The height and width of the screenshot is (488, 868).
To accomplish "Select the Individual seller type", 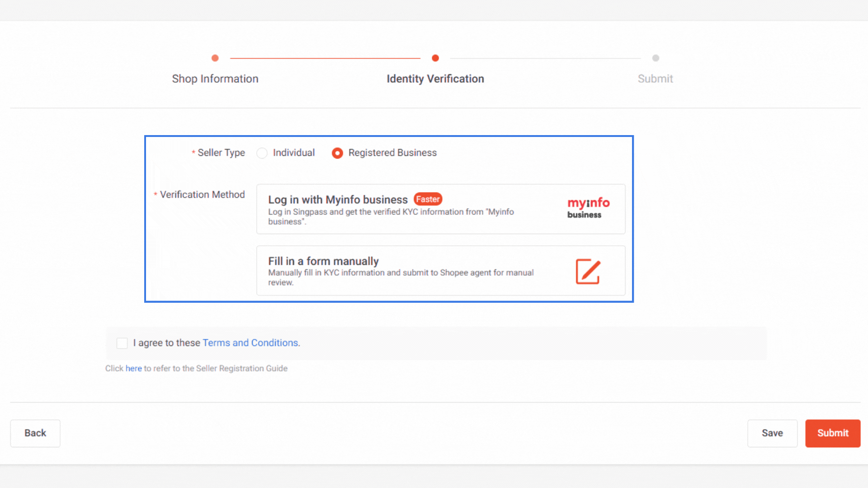I will [x=262, y=153].
